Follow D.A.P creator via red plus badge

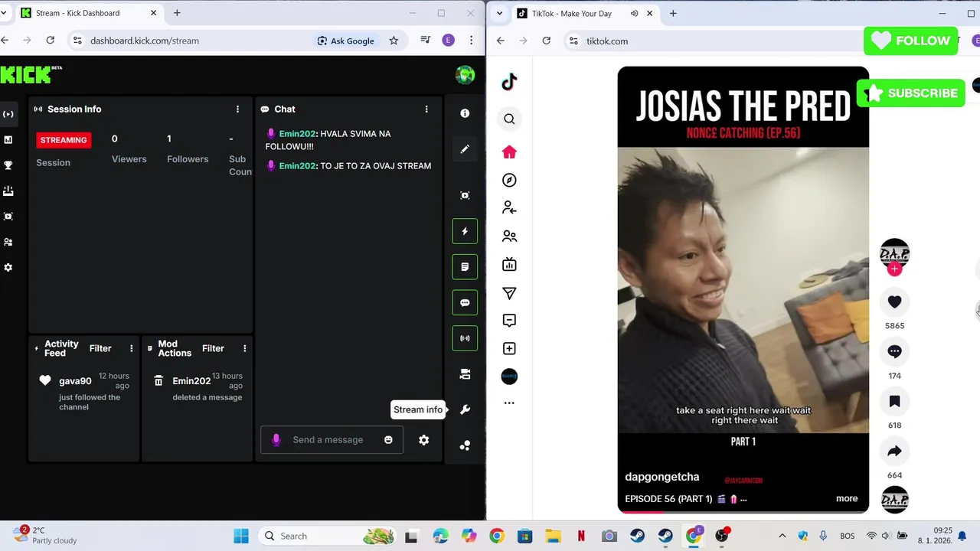click(894, 269)
